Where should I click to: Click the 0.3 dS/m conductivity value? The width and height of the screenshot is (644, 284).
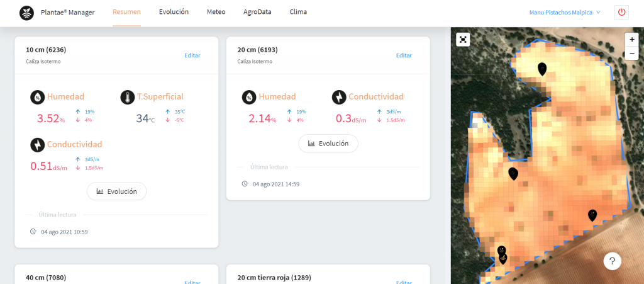pyautogui.click(x=351, y=119)
